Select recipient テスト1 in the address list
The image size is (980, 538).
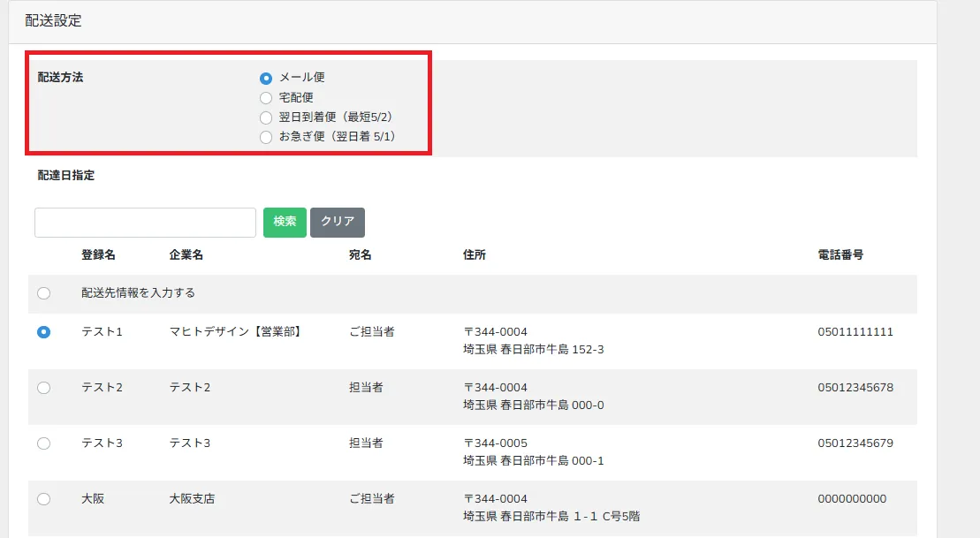tap(45, 331)
